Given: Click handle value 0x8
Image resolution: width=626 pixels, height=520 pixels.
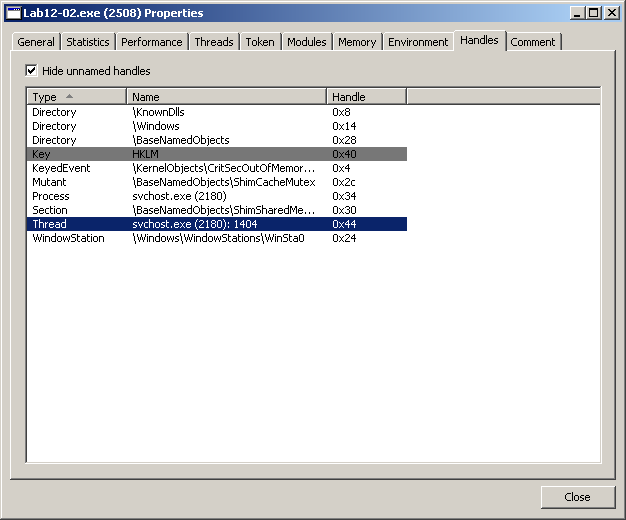Looking at the screenshot, I should tap(341, 112).
